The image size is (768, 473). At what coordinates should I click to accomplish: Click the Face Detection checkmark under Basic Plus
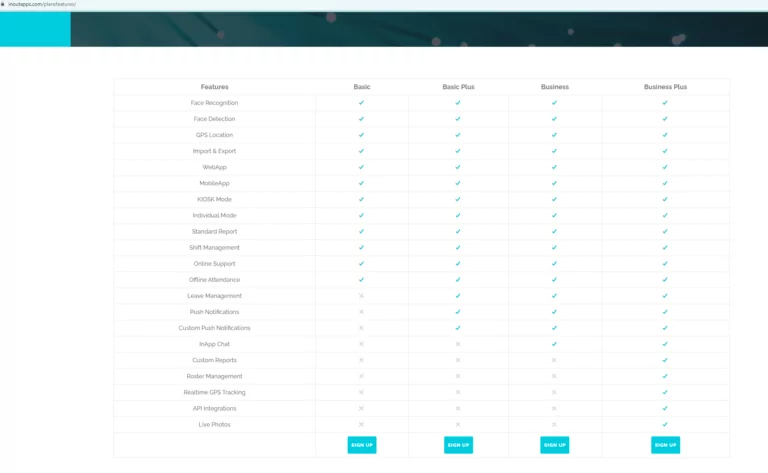(458, 119)
